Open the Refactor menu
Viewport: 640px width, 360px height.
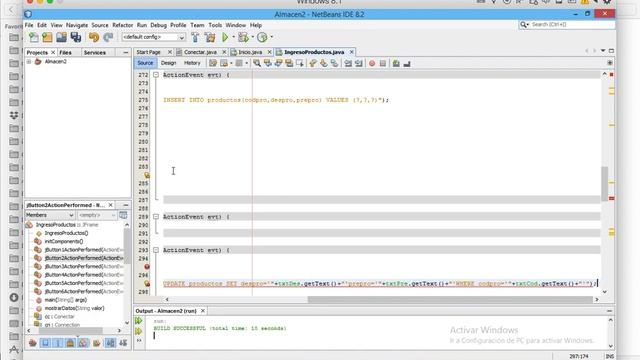[122, 25]
